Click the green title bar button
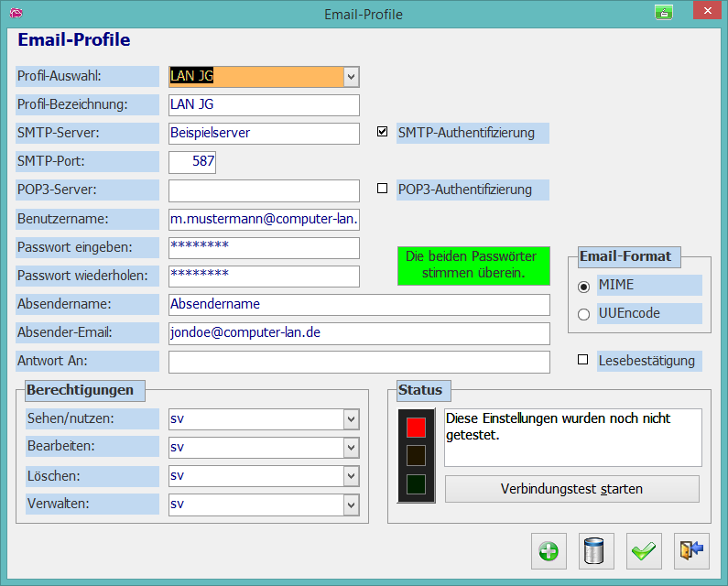 [x=664, y=13]
